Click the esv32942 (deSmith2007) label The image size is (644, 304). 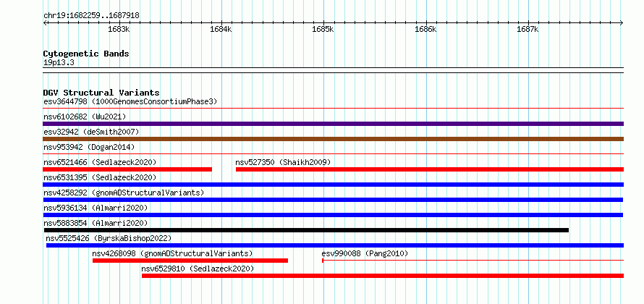(x=91, y=132)
